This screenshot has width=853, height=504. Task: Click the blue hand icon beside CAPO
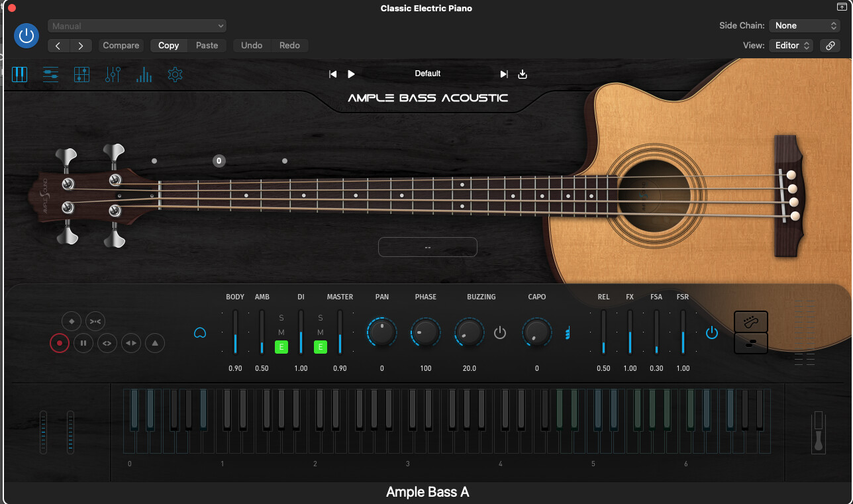568,333
